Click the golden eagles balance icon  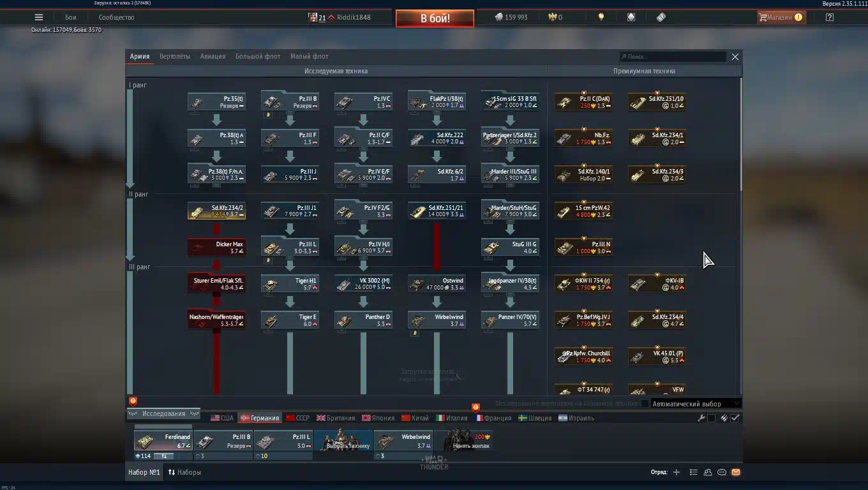click(552, 17)
